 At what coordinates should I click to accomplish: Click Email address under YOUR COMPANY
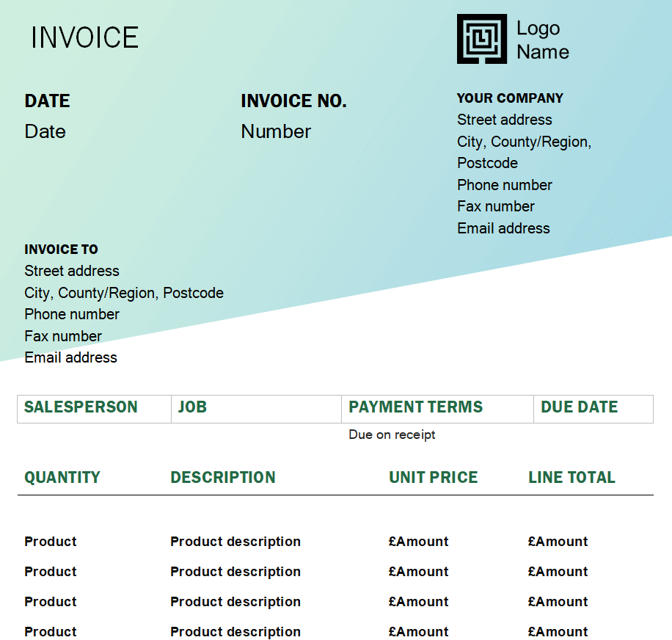click(x=503, y=228)
